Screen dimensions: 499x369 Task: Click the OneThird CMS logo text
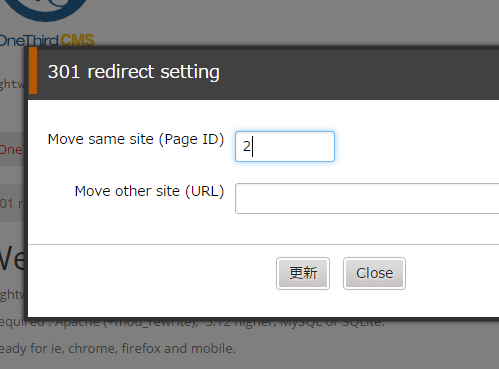(47, 40)
